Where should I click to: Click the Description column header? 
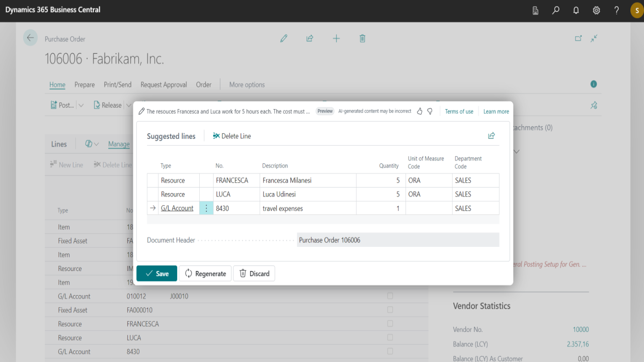[x=275, y=165]
